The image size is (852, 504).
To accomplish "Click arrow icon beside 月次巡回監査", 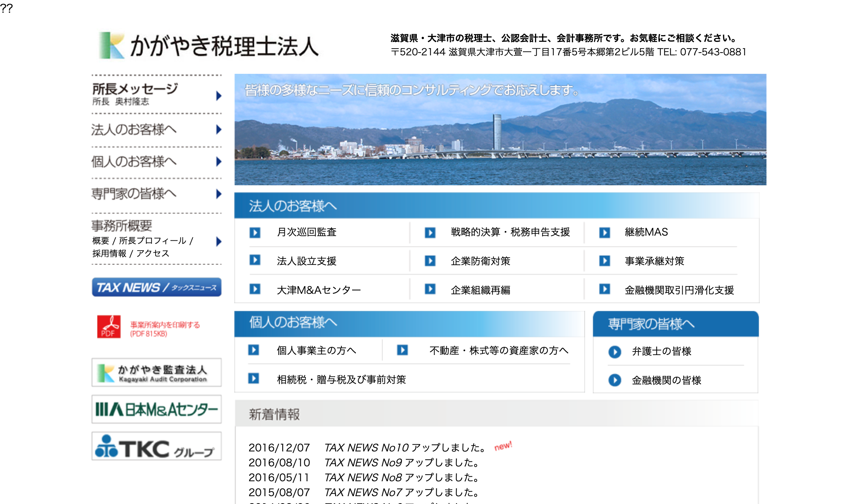I will tap(255, 232).
